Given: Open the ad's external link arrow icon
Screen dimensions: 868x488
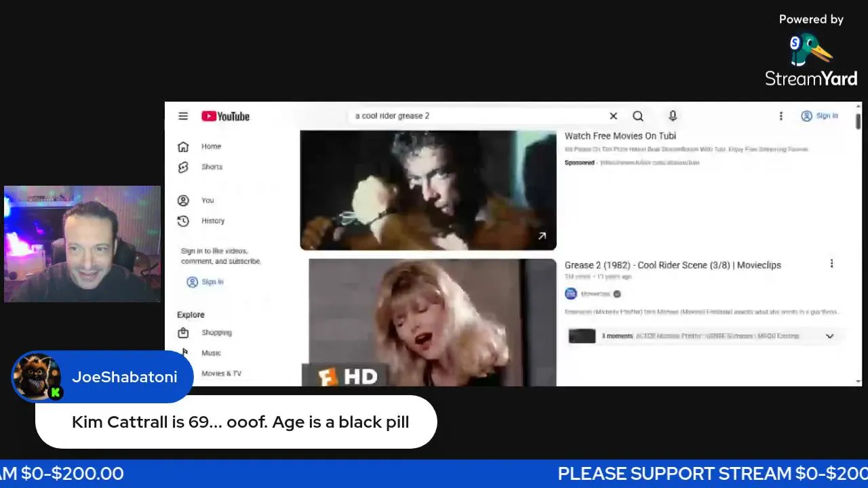Looking at the screenshot, I should [542, 236].
